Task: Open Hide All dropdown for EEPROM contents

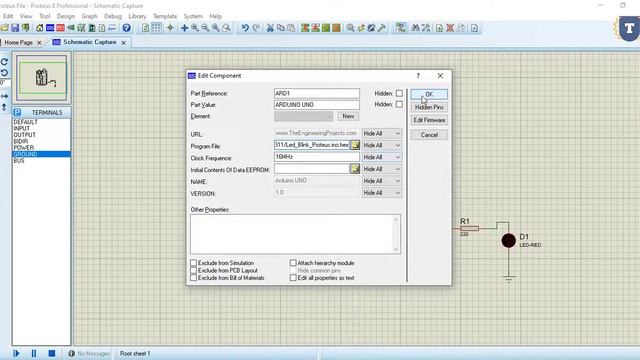Action: pos(382,169)
